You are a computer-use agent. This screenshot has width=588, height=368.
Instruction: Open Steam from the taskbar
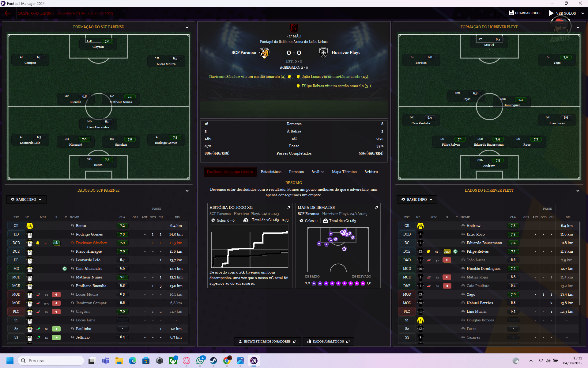(213, 361)
